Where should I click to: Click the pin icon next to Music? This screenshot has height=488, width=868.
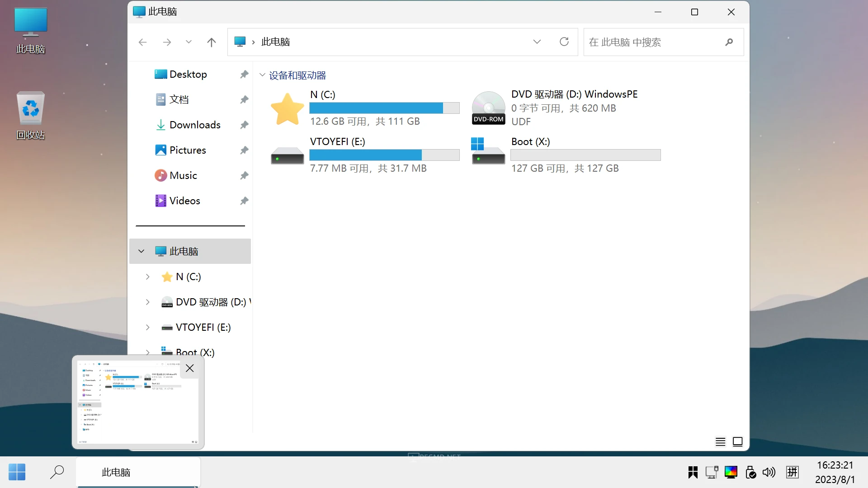tap(244, 175)
